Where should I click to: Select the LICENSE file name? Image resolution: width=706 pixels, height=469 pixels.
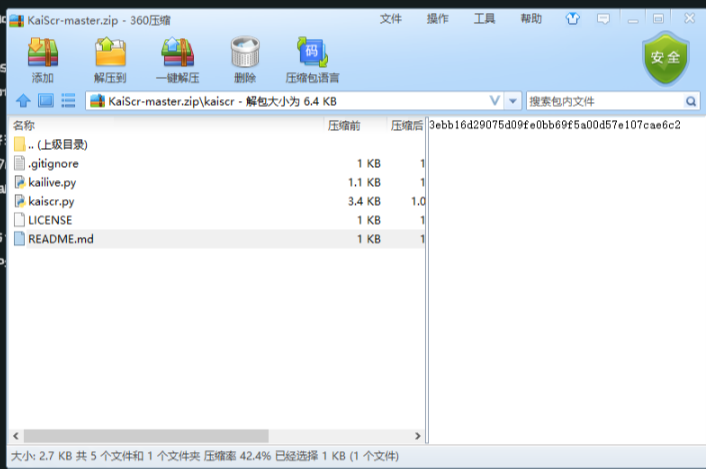pyautogui.click(x=50, y=220)
